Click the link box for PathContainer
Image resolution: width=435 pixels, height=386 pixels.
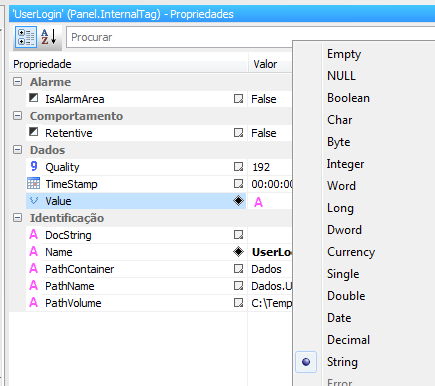coord(238,269)
